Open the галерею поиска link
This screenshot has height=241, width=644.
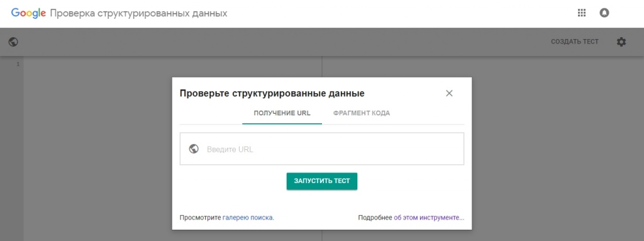[x=248, y=217]
